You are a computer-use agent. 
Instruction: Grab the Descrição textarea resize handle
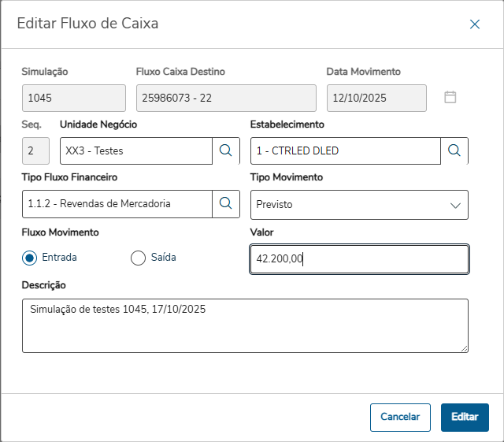[465, 348]
